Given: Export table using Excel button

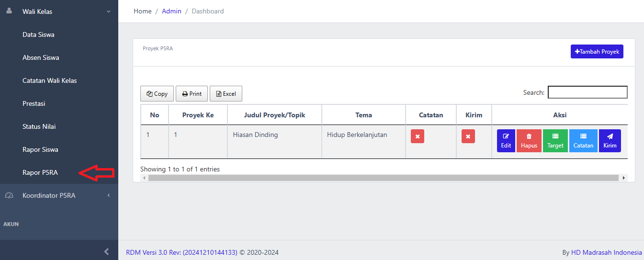Looking at the screenshot, I should [226, 94].
